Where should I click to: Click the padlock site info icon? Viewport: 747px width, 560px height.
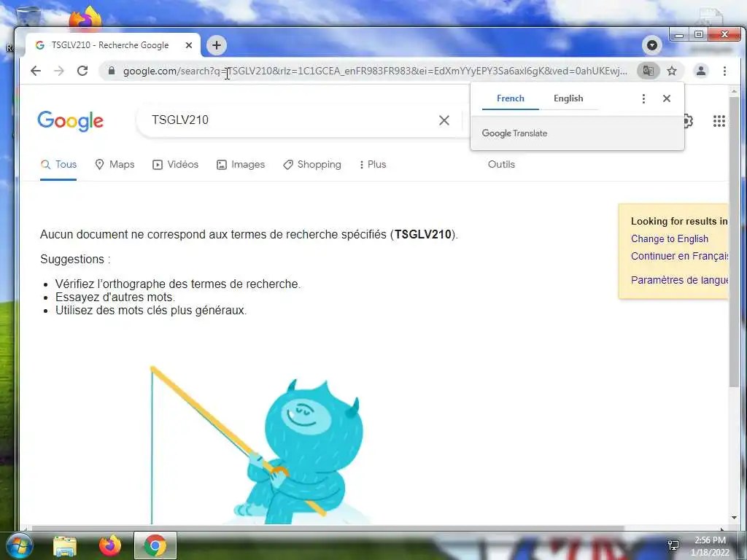click(x=112, y=71)
